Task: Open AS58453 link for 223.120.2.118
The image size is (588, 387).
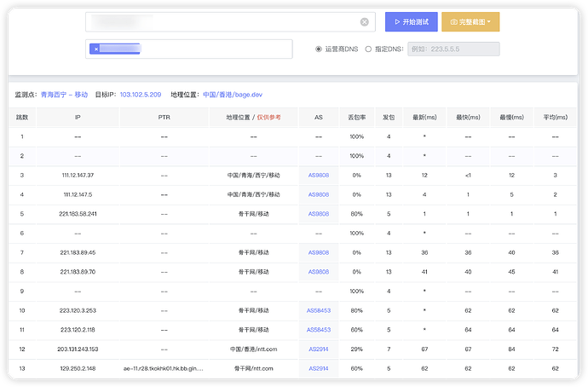Action: tap(319, 330)
